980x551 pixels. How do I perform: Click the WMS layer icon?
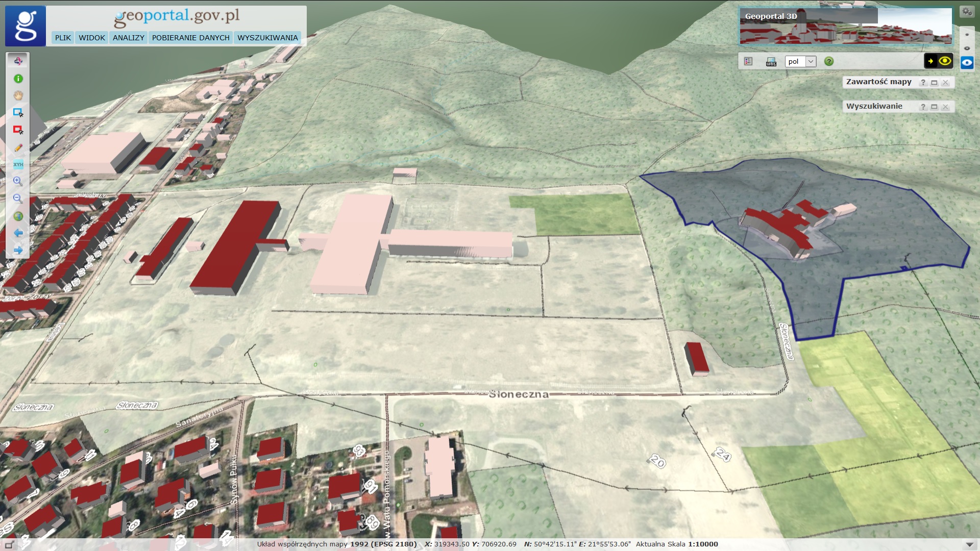point(771,62)
